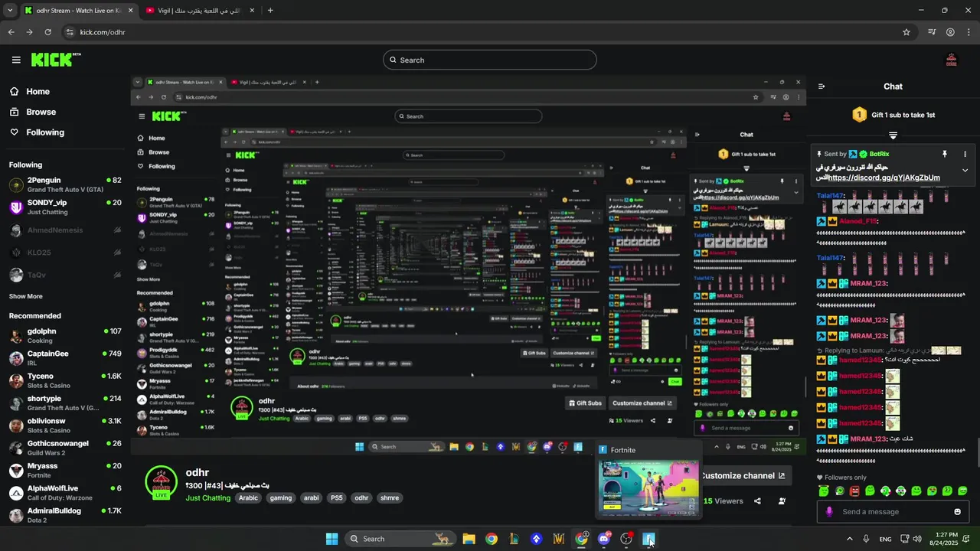Open Chrome profile account icon
Image resolution: width=980 pixels, height=551 pixels.
pyautogui.click(x=950, y=32)
